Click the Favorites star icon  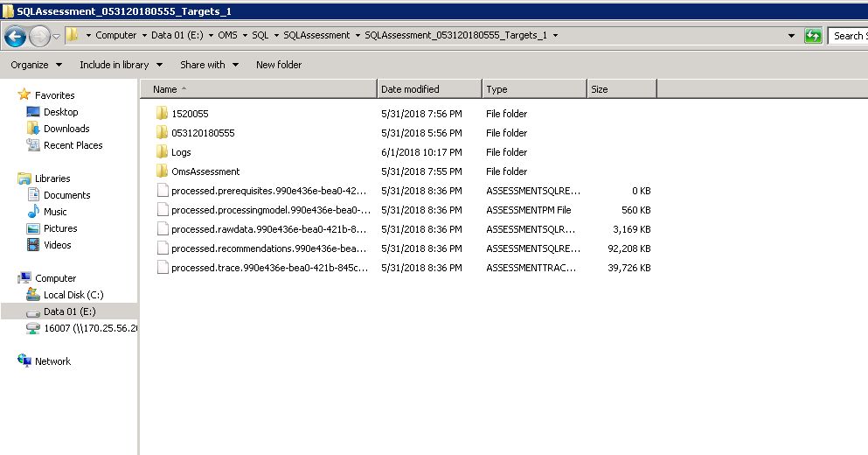[24, 94]
